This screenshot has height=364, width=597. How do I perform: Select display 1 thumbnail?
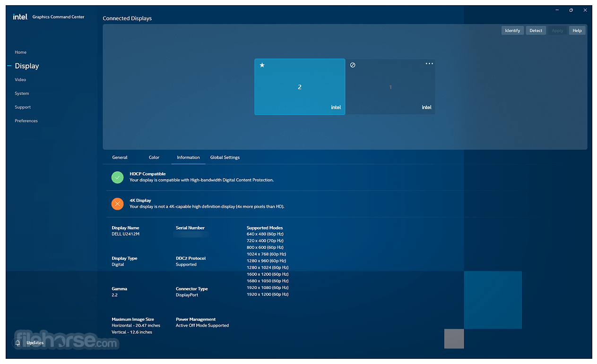390,87
